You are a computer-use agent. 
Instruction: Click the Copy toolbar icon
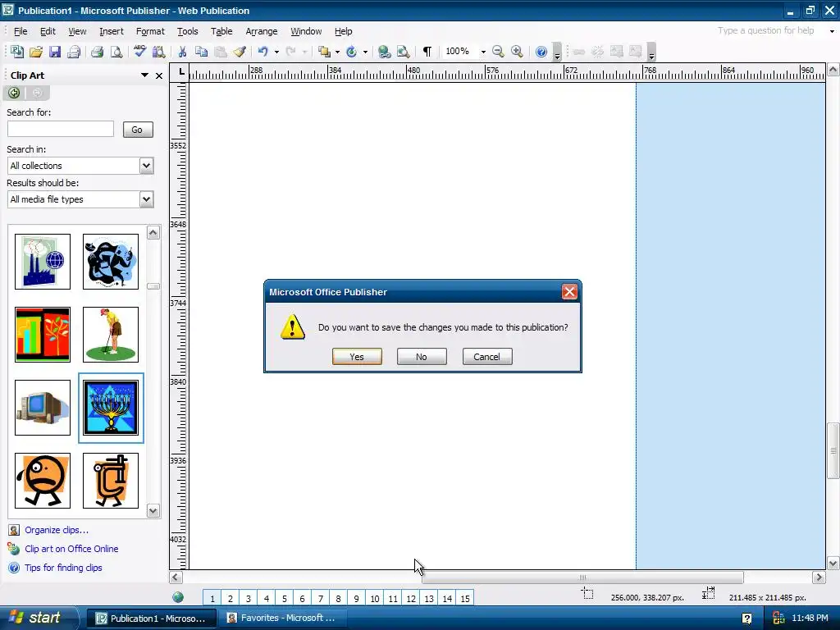coord(201,52)
